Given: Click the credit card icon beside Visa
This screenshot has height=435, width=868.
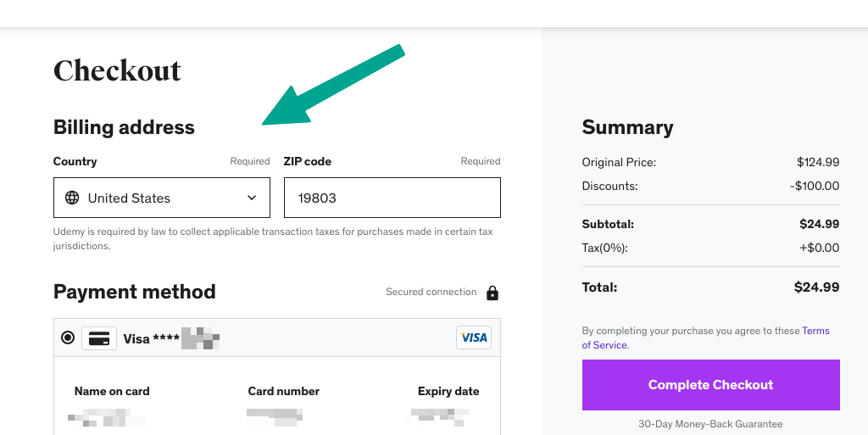Looking at the screenshot, I should tap(99, 338).
